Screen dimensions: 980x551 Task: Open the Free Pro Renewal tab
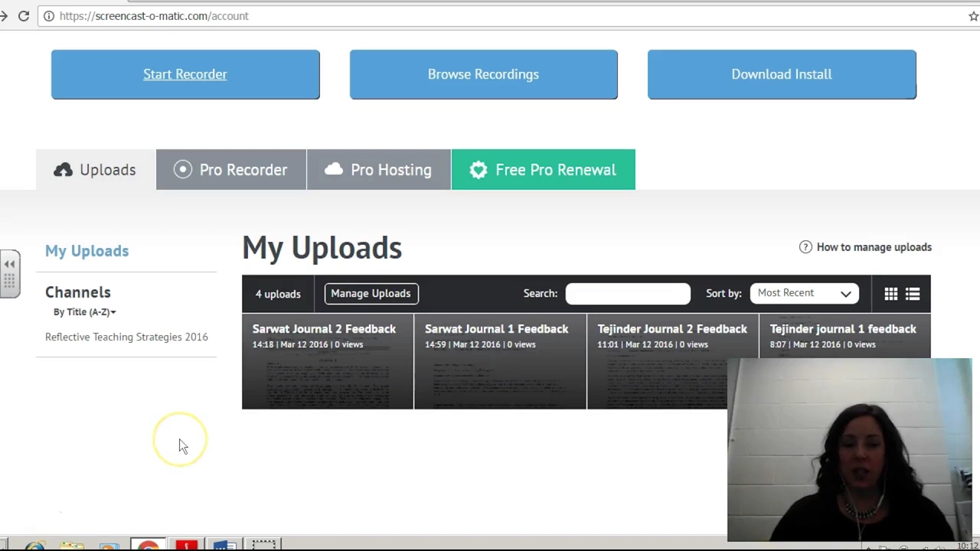pos(544,170)
